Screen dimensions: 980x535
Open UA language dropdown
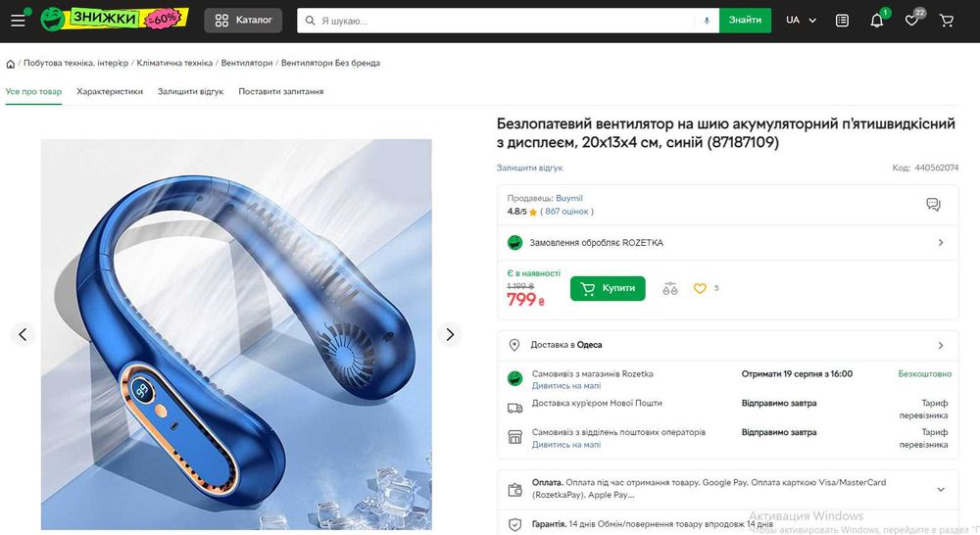pyautogui.click(x=801, y=20)
